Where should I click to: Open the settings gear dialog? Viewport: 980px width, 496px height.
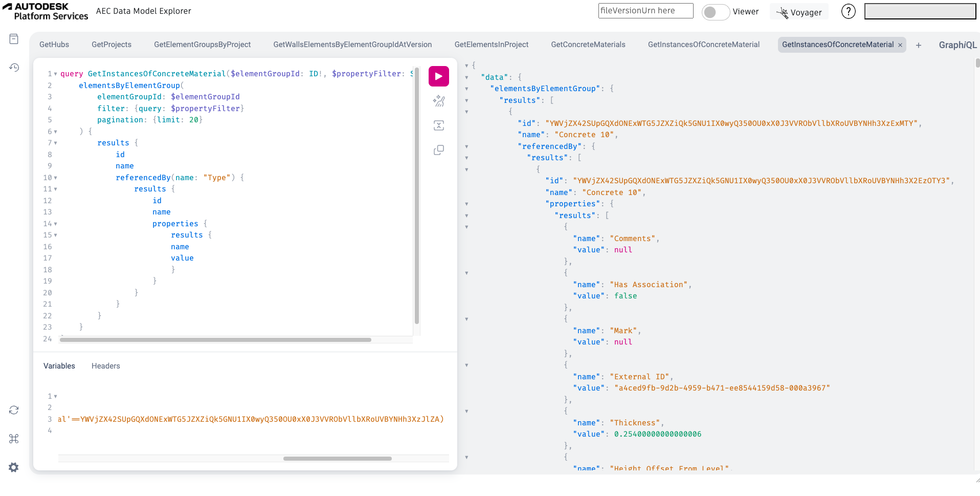click(14, 467)
